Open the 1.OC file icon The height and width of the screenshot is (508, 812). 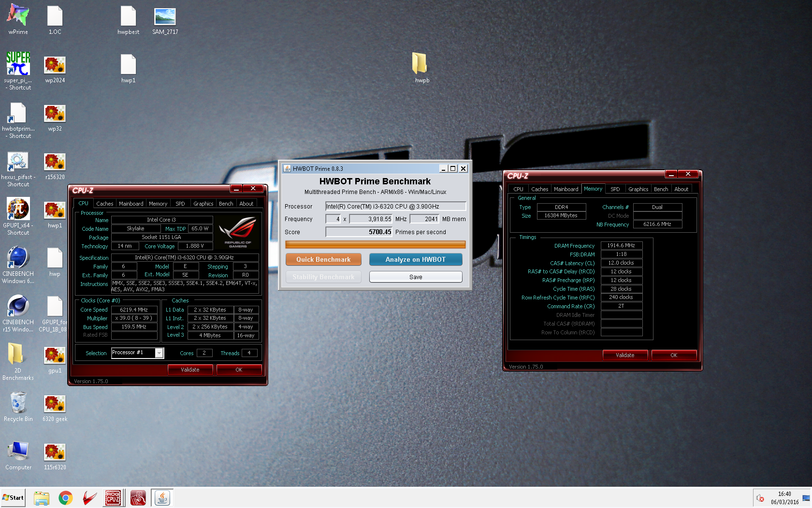click(x=55, y=19)
